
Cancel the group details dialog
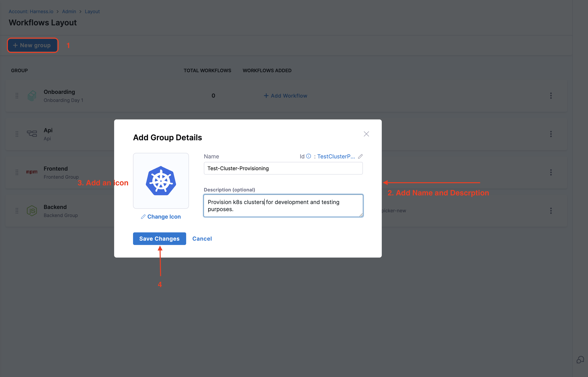point(202,239)
